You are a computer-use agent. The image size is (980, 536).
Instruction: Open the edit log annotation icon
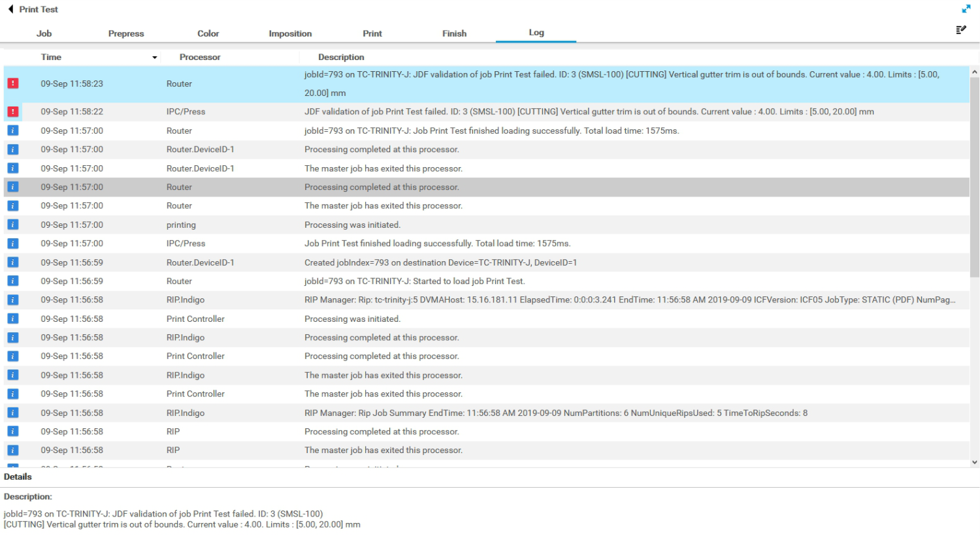pos(960,29)
